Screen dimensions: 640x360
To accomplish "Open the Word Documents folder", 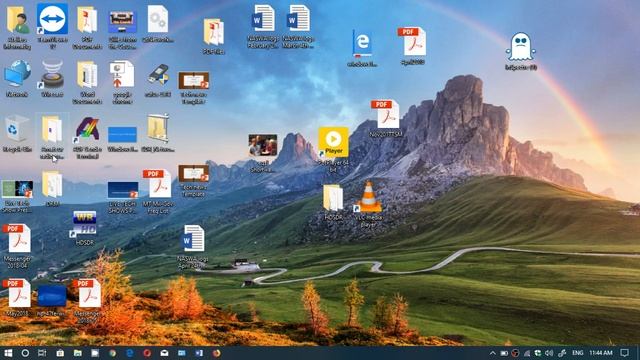I will pyautogui.click(x=87, y=74).
